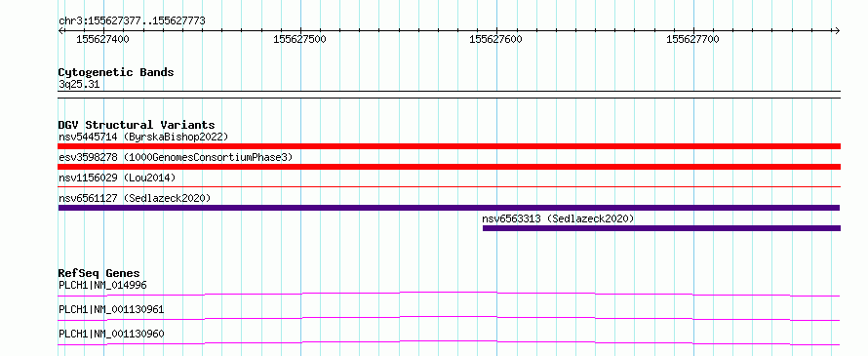
Task: Click ruler position 155627700
Action: click(692, 39)
